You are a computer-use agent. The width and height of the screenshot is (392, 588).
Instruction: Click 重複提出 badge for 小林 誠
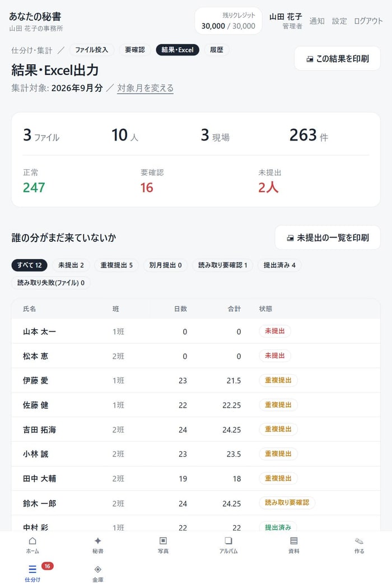(278, 454)
